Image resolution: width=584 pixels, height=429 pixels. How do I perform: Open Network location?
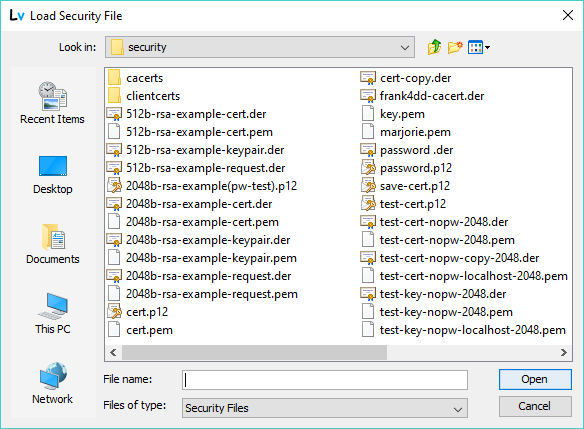pyautogui.click(x=53, y=384)
